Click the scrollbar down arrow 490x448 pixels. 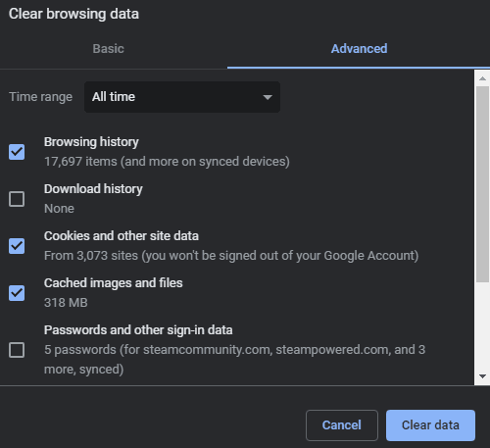482,376
